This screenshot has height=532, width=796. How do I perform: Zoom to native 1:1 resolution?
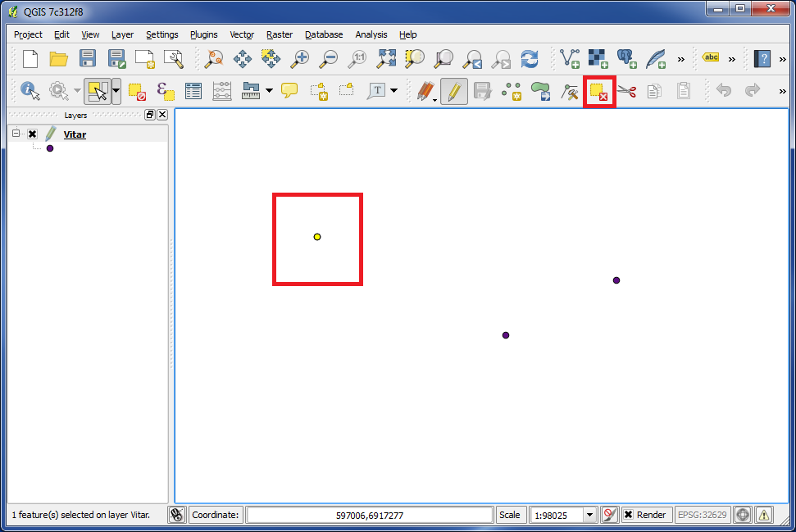357,59
